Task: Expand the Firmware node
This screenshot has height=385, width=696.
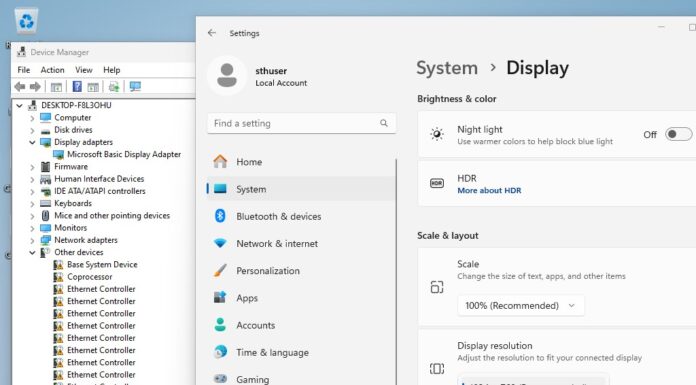Action: [x=32, y=167]
